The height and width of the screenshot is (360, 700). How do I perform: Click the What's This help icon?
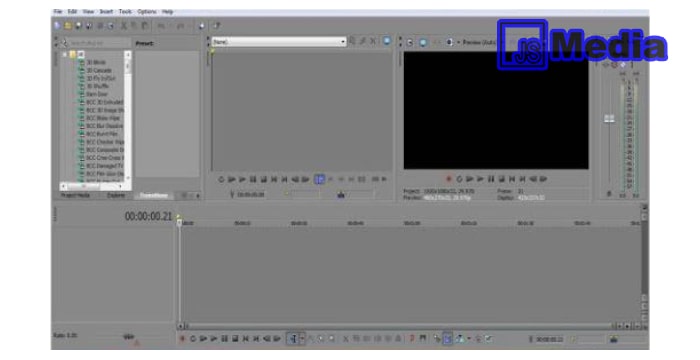217,26
